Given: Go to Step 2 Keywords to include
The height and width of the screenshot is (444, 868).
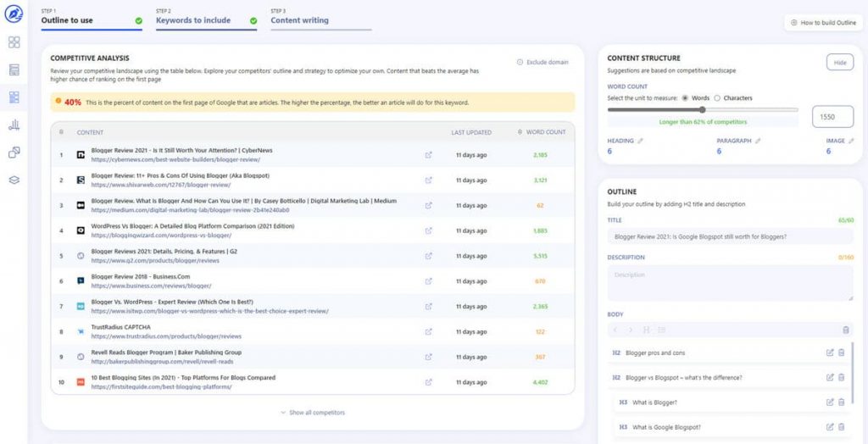Looking at the screenshot, I should [x=206, y=19].
